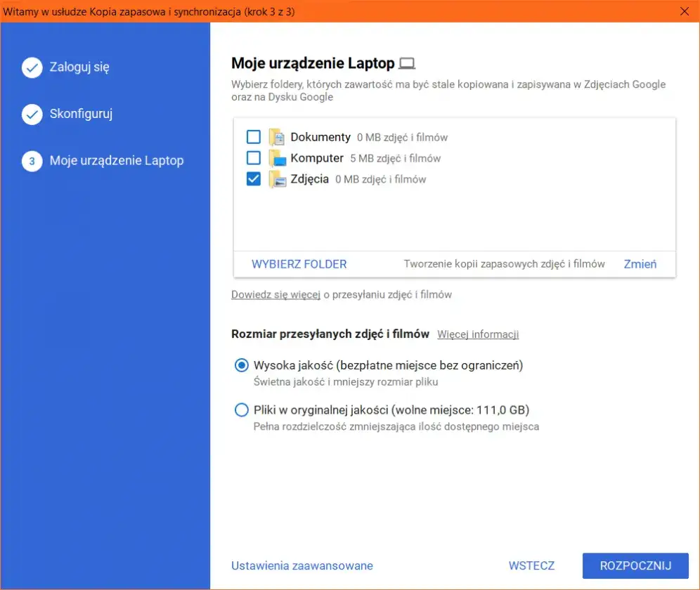Click the Zaloguj się checkmark circle
The width and height of the screenshot is (700, 590).
click(x=32, y=67)
